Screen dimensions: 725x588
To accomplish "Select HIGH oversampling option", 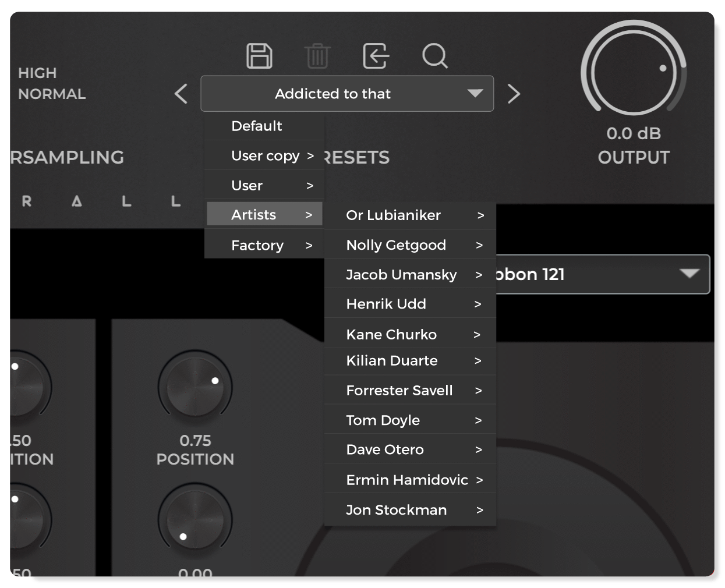I will [37, 73].
